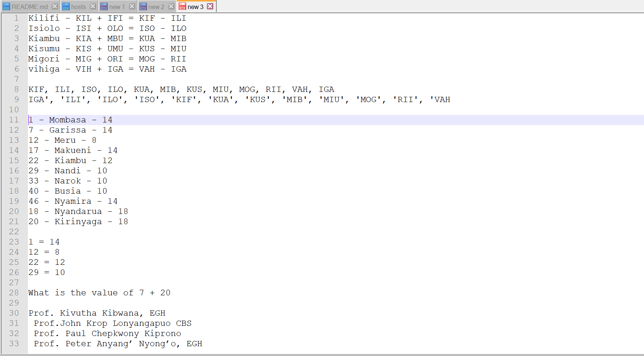The width and height of the screenshot is (644, 356).
Task: Click the blue disk icon on README.md tab
Action: coord(6,6)
